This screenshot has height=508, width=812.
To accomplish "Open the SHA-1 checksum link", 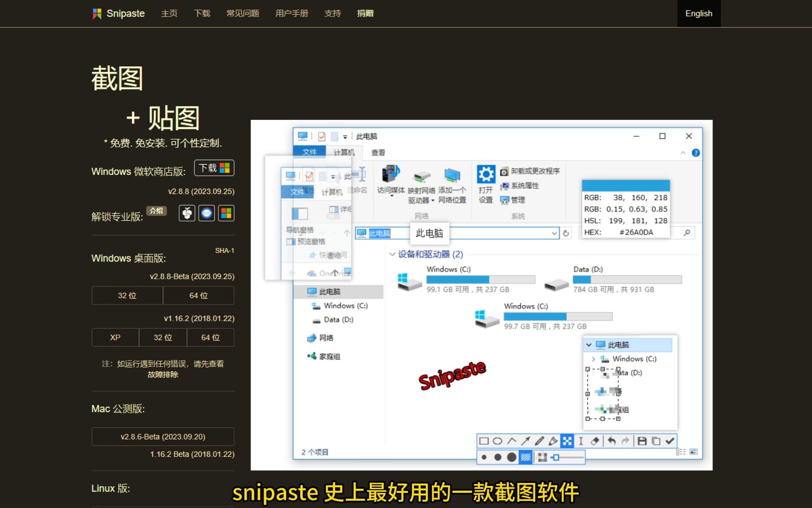I will tap(225, 251).
